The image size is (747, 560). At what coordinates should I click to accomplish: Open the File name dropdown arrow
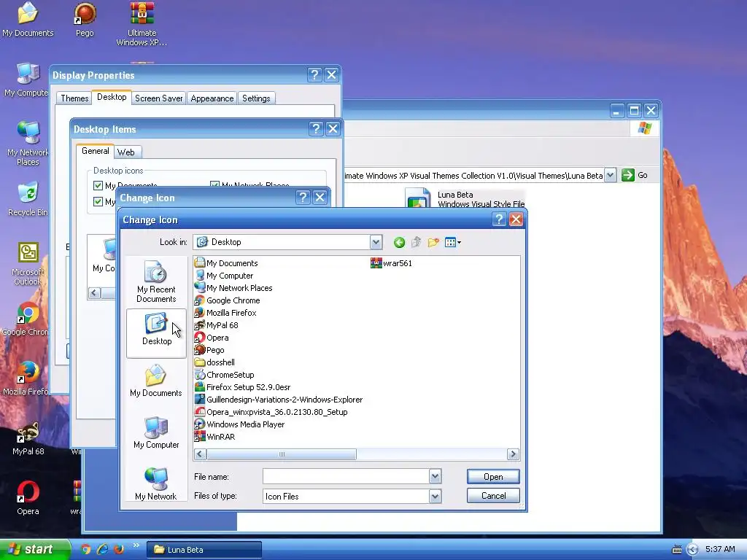coord(435,476)
